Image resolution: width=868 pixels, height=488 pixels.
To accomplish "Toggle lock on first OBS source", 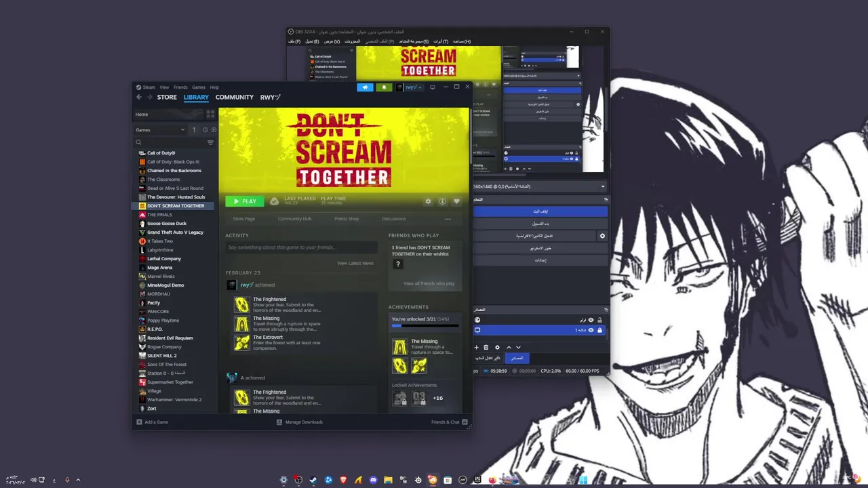I will click(x=599, y=320).
